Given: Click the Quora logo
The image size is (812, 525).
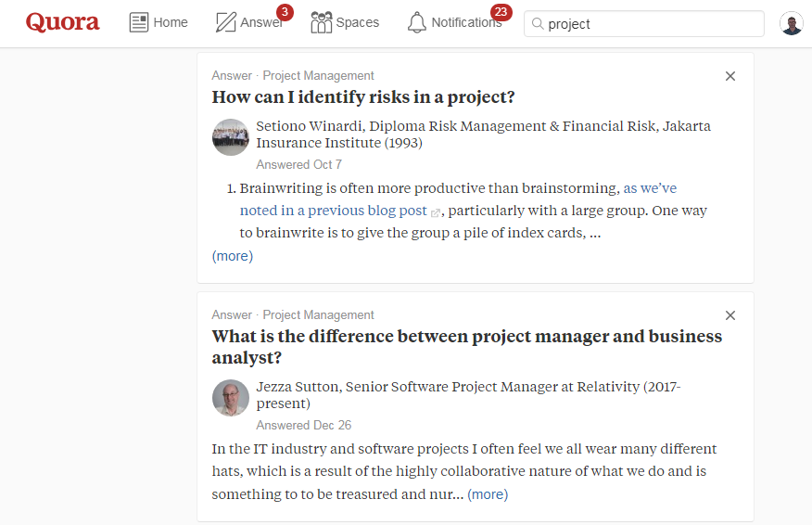Looking at the screenshot, I should coord(62,22).
